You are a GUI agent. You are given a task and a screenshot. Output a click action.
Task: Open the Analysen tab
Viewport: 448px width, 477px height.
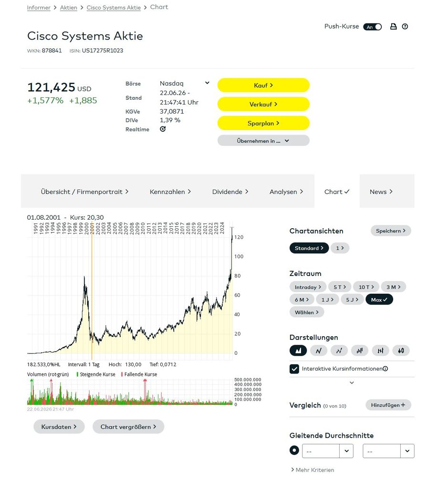[x=286, y=191]
